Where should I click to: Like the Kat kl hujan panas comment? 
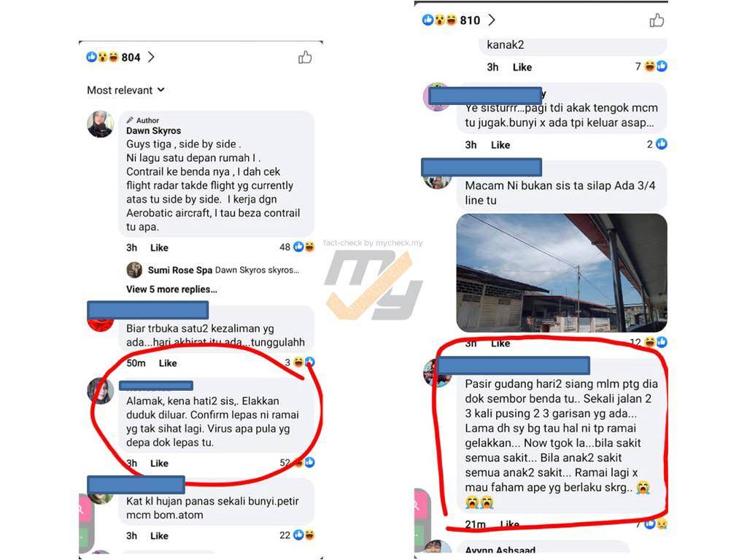159,536
